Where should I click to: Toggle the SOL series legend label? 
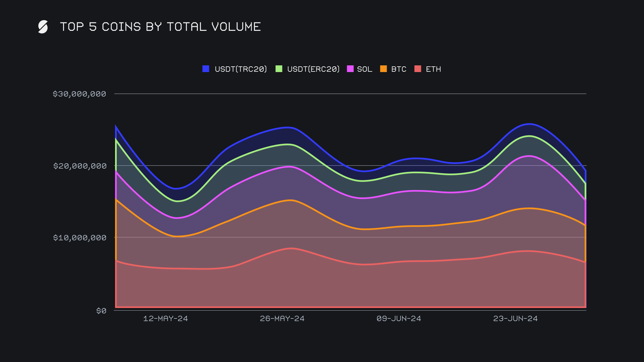[365, 69]
